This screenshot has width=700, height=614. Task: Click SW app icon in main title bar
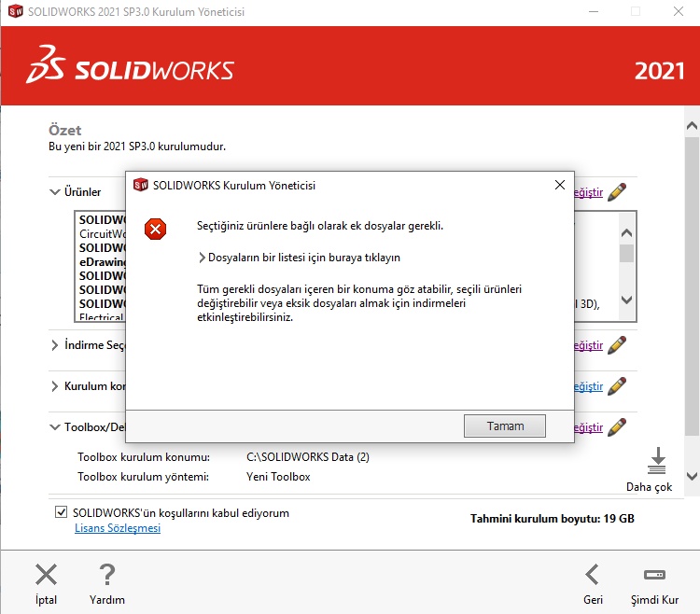pos(16,11)
